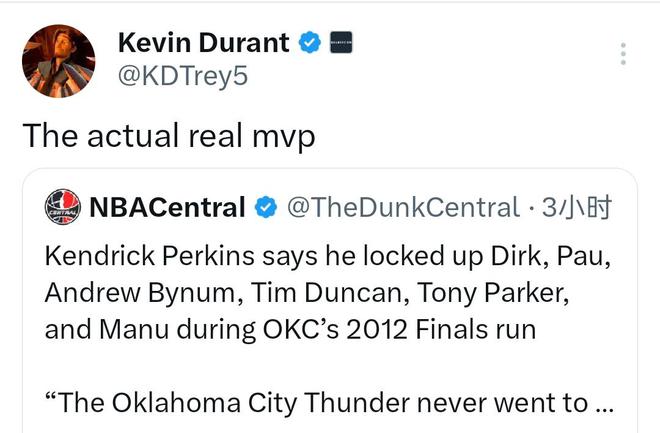Click the blank line inside the quoted tweet card
This screenshot has height=433, width=660.
tap(330, 366)
